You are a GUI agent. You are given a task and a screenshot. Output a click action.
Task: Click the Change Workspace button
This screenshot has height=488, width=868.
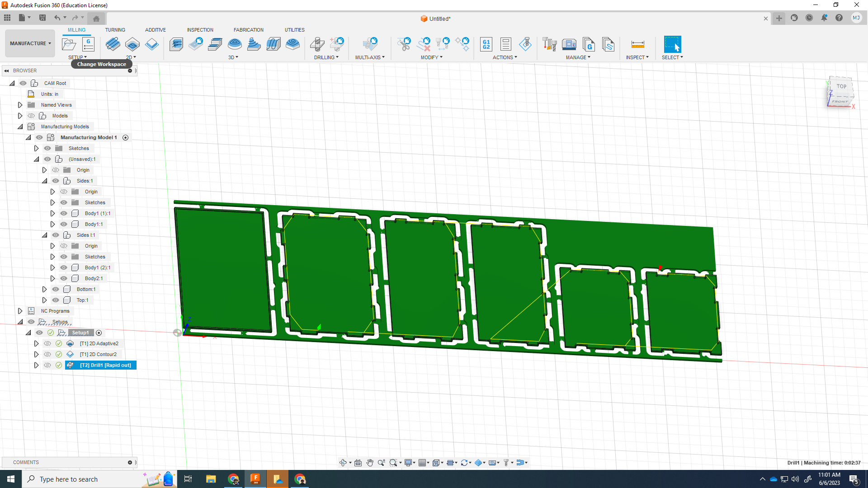pos(30,43)
